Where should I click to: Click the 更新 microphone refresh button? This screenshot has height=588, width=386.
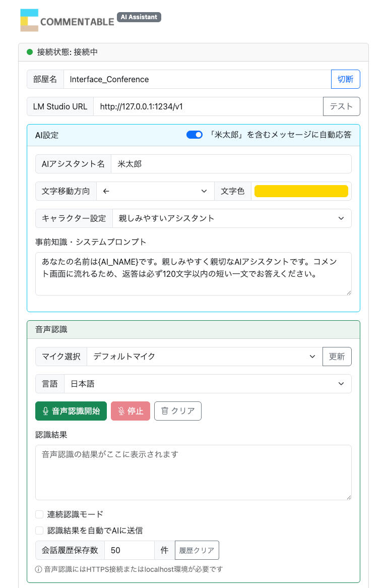[x=337, y=356]
